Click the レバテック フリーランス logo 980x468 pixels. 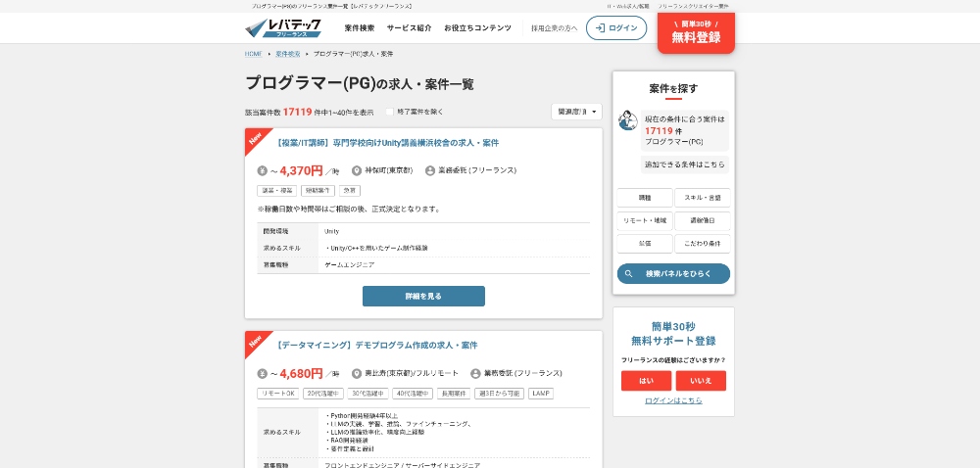coord(283,27)
